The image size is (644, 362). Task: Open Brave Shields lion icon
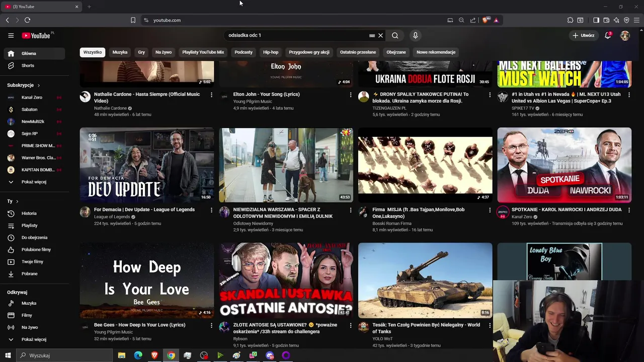[x=485, y=20]
